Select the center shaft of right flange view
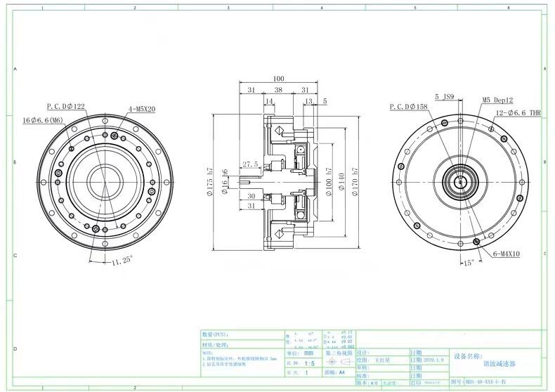The image size is (555, 392). pyautogui.click(x=460, y=181)
